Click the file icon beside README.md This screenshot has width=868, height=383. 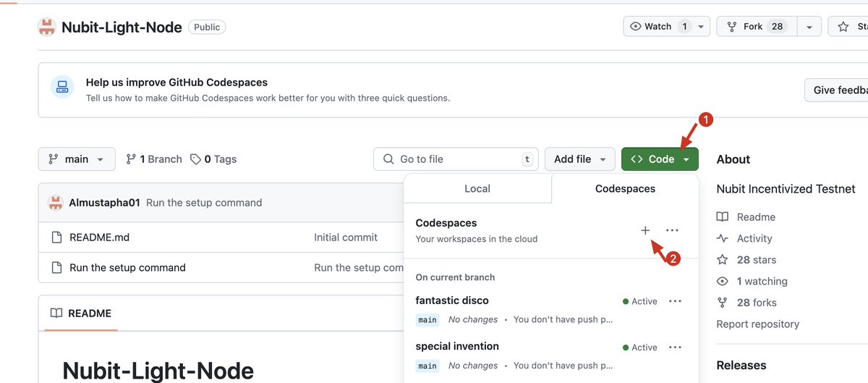click(x=56, y=237)
